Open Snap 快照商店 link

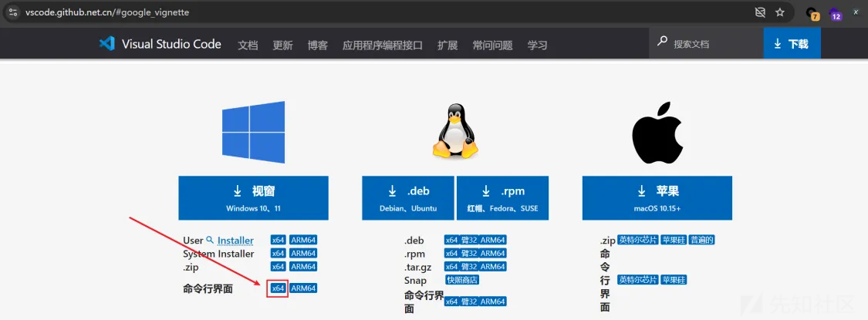(x=462, y=280)
